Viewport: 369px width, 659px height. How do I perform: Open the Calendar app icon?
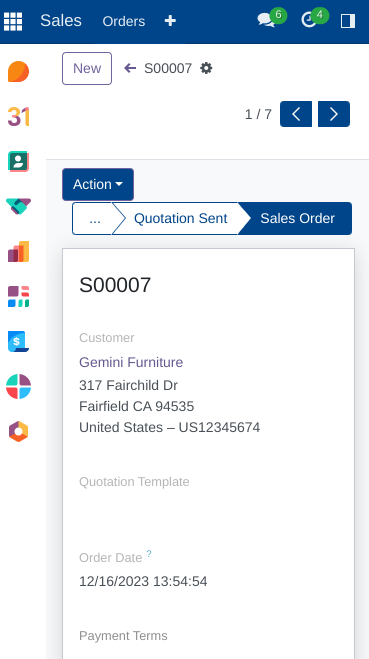coord(18,116)
